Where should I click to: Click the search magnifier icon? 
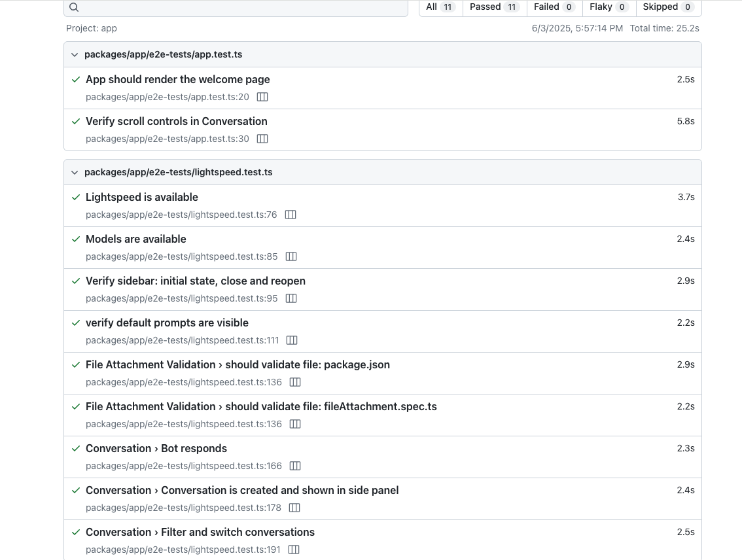(x=74, y=7)
